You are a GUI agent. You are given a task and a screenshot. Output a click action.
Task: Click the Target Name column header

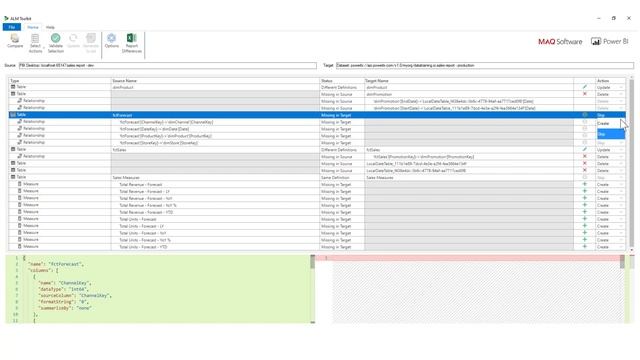(x=469, y=81)
